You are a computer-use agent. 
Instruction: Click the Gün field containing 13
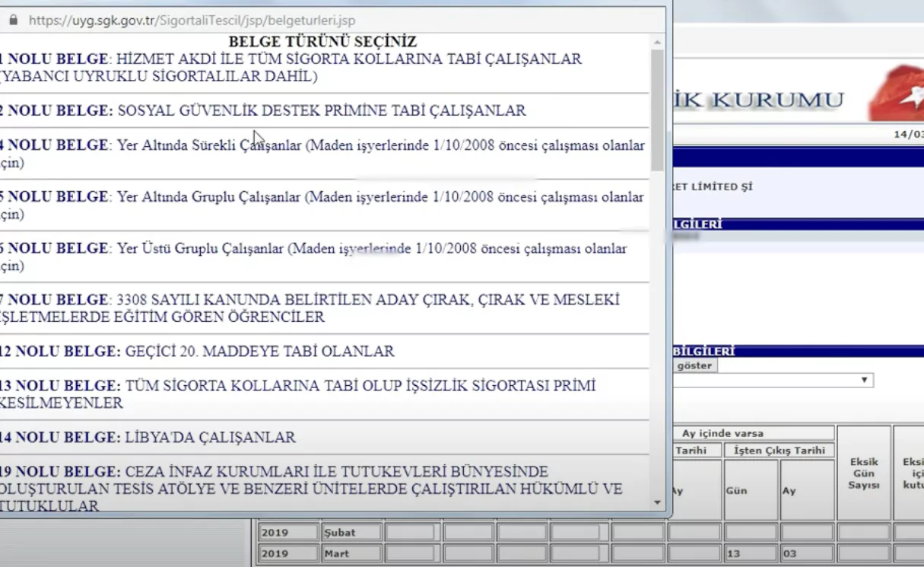point(751,552)
